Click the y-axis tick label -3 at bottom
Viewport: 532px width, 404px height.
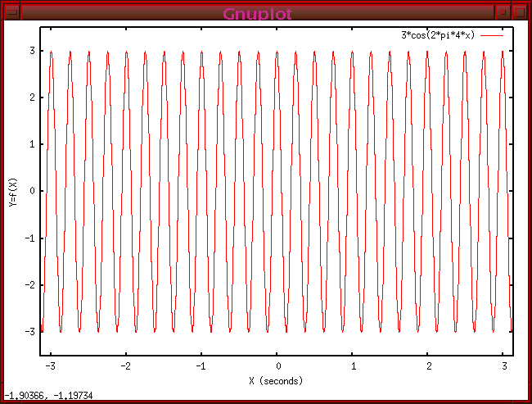(29, 332)
